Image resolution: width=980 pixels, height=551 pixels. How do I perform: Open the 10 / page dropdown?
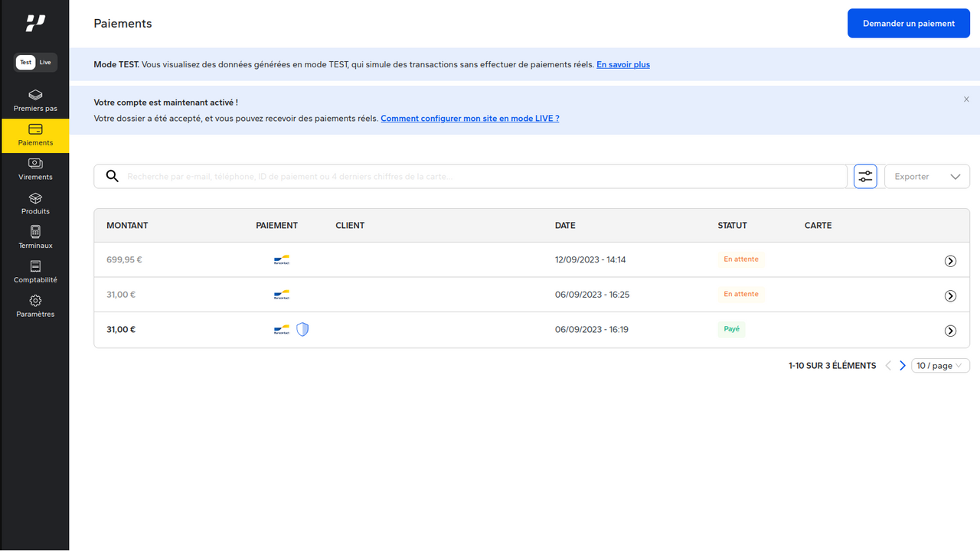(940, 366)
